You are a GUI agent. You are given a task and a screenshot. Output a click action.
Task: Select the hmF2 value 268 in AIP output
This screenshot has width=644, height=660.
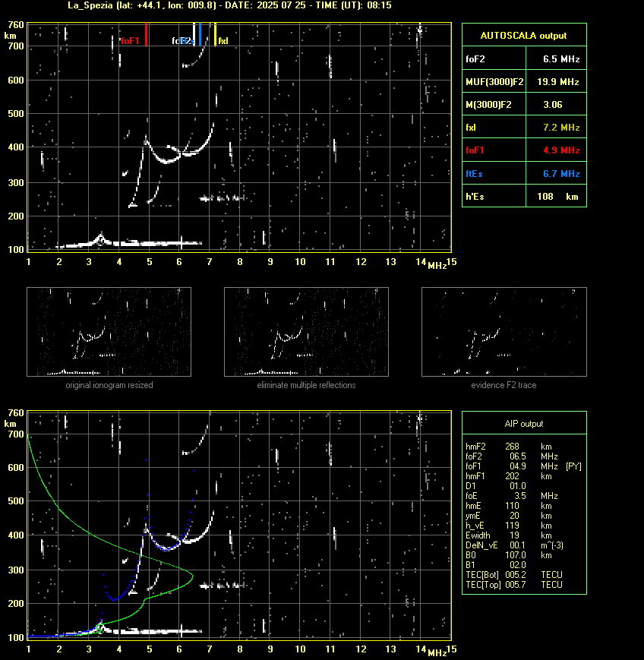tap(513, 446)
